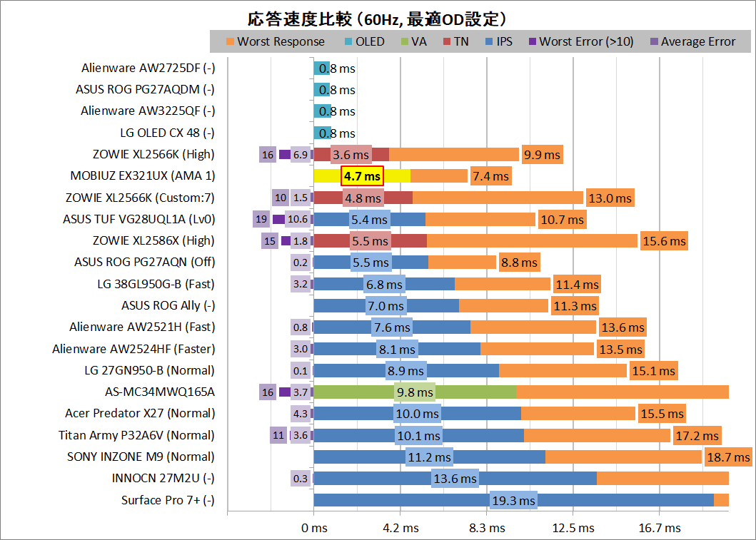756x540 pixels.
Task: Click the orange Worst Response legend swatch
Action: click(x=230, y=42)
